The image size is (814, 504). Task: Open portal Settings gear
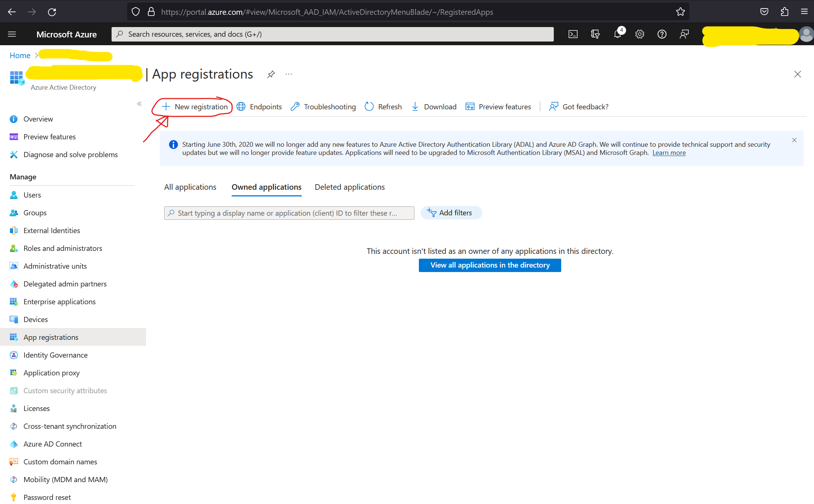click(x=640, y=34)
